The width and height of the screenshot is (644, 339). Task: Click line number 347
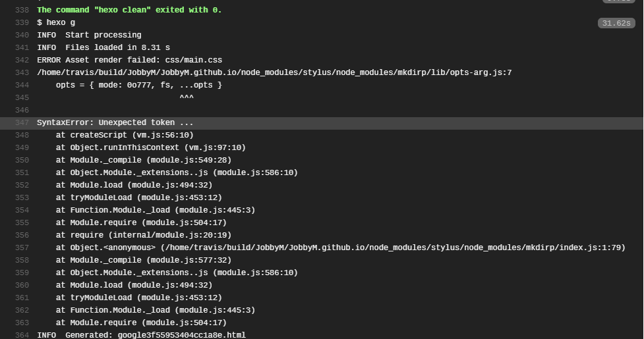22,122
